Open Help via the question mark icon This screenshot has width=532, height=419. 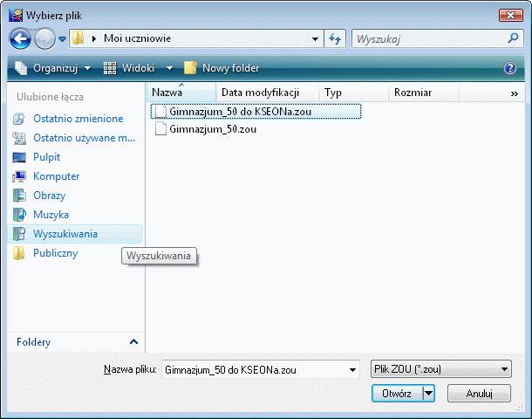point(510,68)
